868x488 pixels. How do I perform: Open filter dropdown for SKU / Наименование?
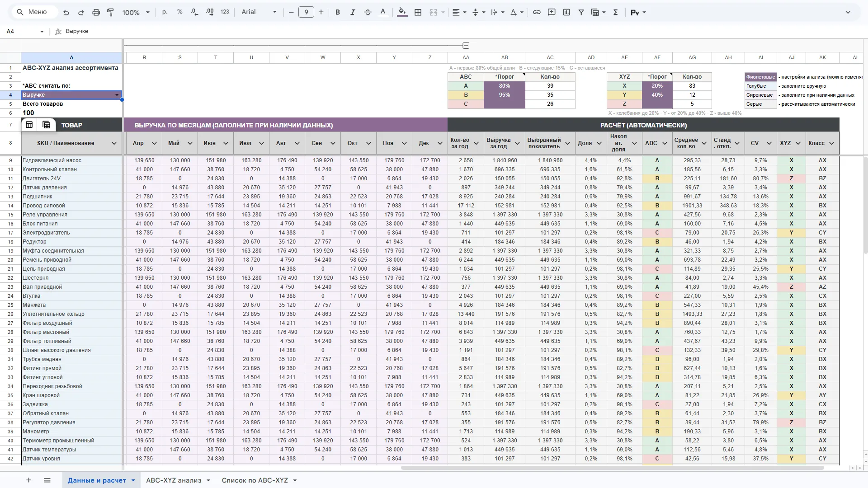[x=114, y=143]
